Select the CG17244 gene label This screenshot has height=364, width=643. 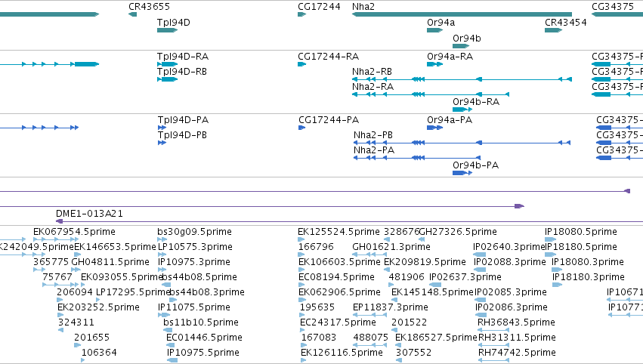[319, 7]
